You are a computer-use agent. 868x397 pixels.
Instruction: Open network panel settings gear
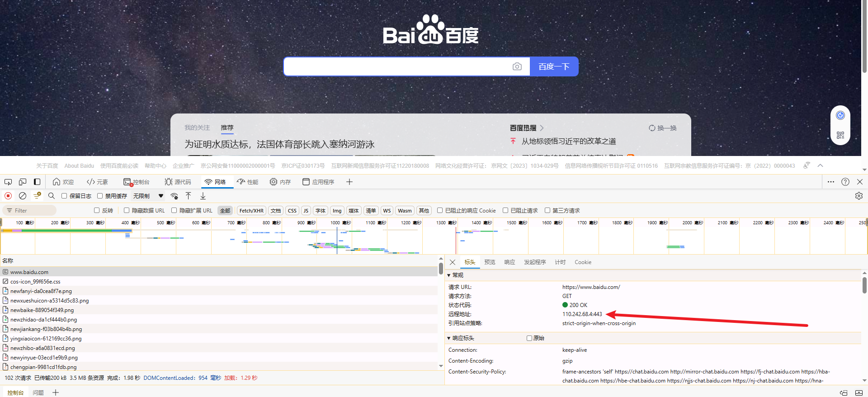(859, 196)
